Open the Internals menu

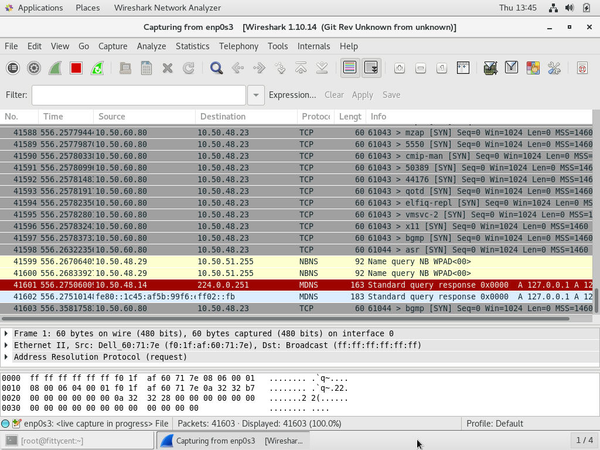point(314,46)
